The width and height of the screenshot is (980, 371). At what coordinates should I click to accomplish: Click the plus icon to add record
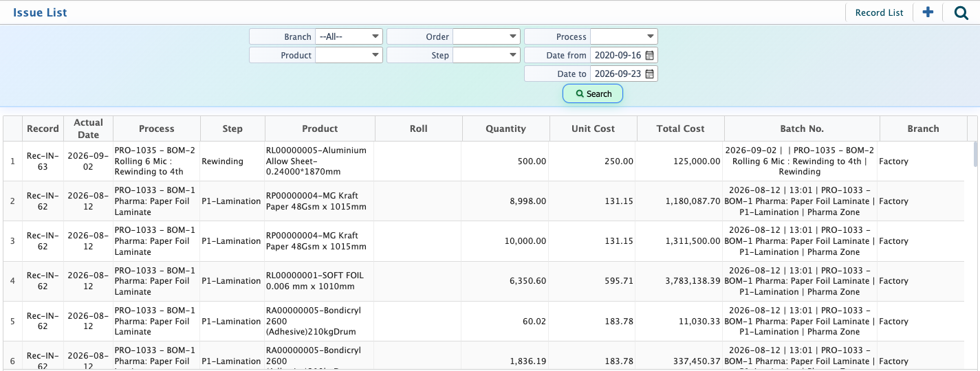pos(928,12)
